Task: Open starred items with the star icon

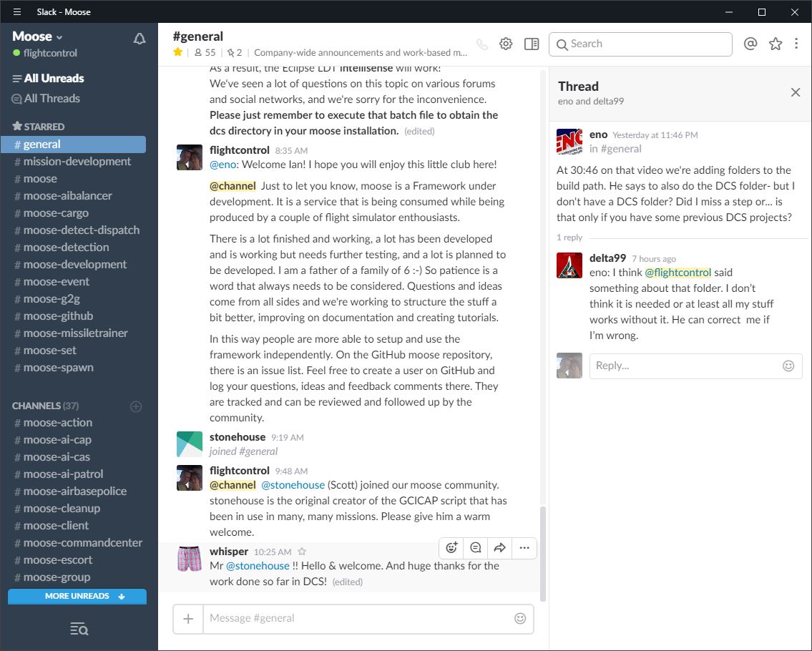Action: click(x=776, y=44)
